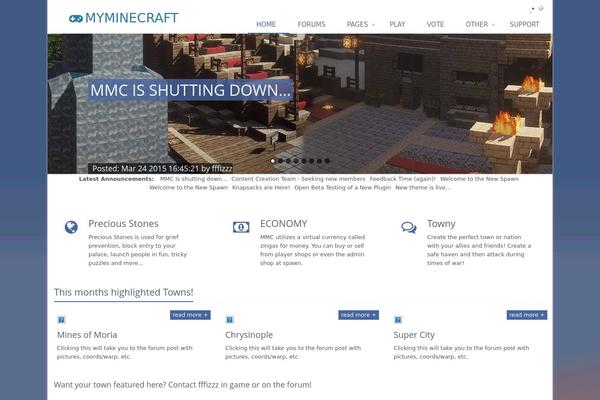
Task: Open the 'New theme is live...' announcement
Action: (423, 188)
